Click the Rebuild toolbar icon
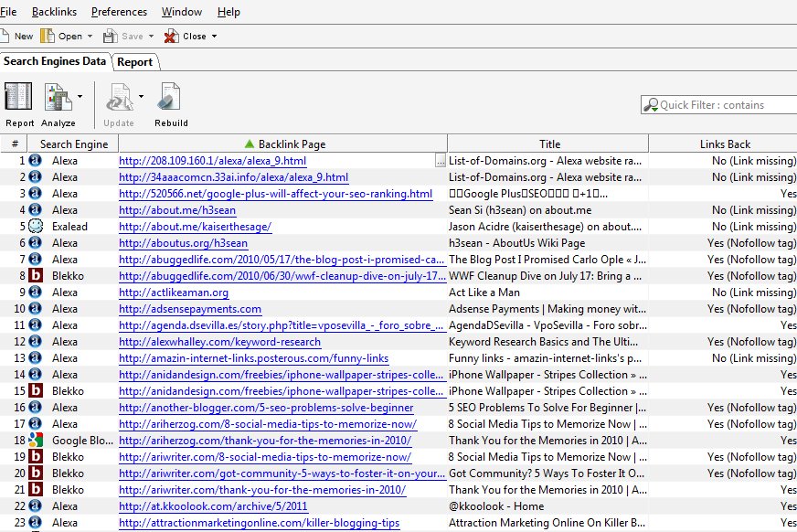 coord(171,98)
